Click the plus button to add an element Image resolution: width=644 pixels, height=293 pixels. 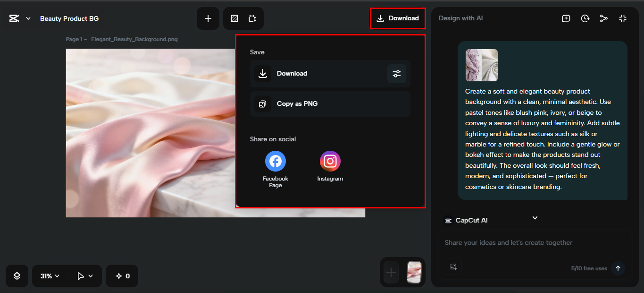tap(208, 18)
